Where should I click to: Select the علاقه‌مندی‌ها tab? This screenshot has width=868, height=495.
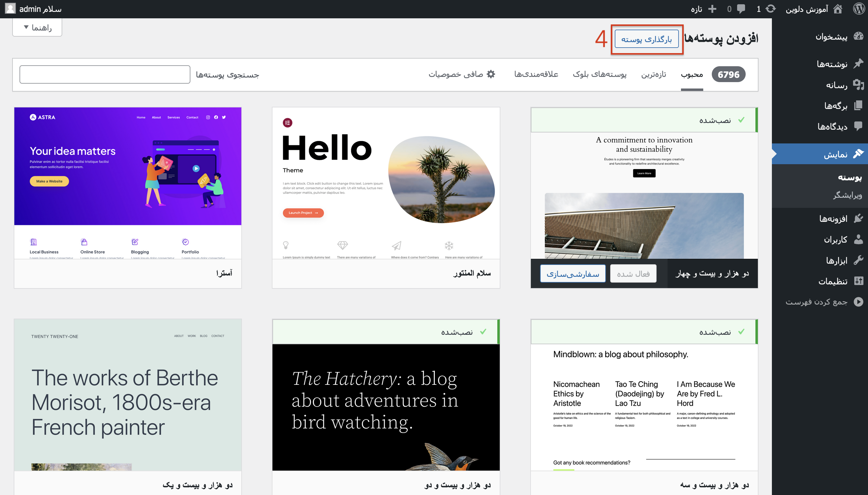[536, 74]
